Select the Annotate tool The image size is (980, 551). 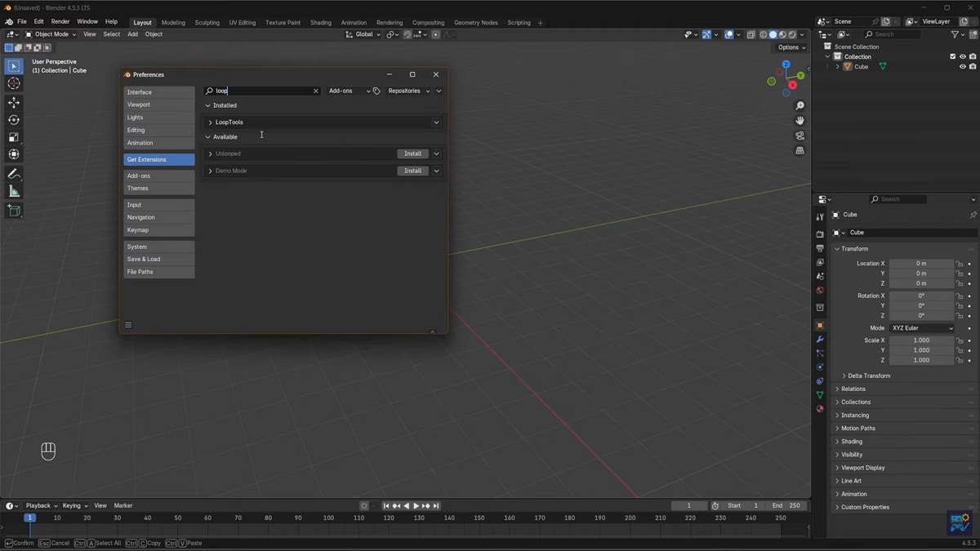point(14,174)
